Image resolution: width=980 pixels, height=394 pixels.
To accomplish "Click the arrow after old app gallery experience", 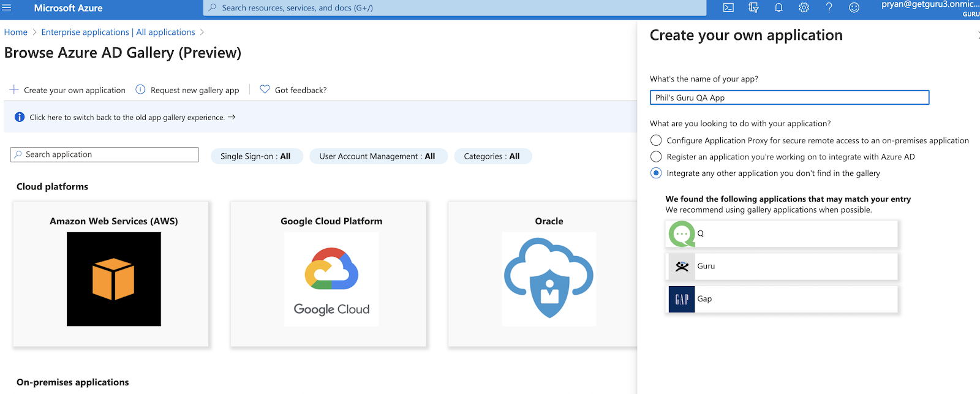I will point(232,117).
